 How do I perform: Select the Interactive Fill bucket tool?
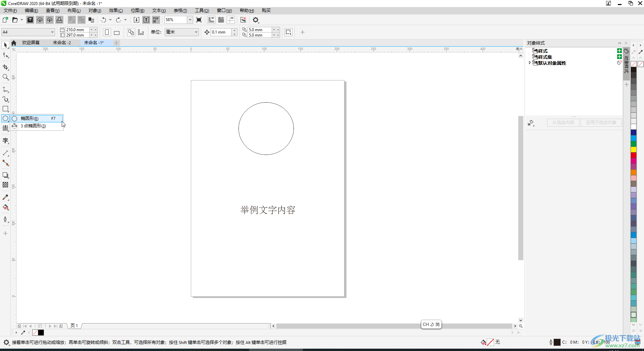coord(5,207)
